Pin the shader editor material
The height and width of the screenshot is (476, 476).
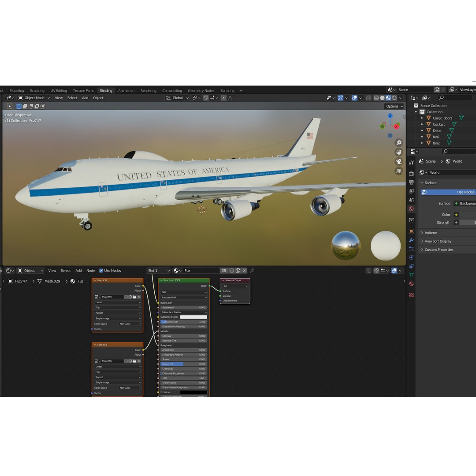[x=252, y=271]
